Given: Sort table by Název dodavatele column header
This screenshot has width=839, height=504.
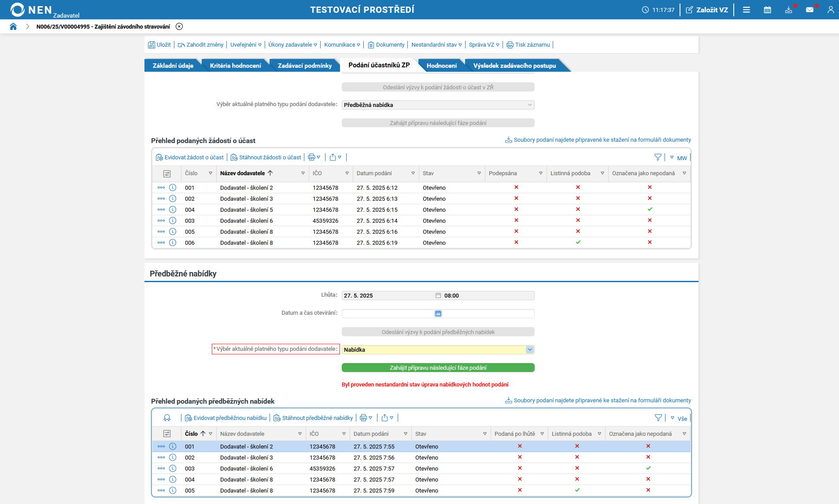Looking at the screenshot, I should tap(243, 173).
